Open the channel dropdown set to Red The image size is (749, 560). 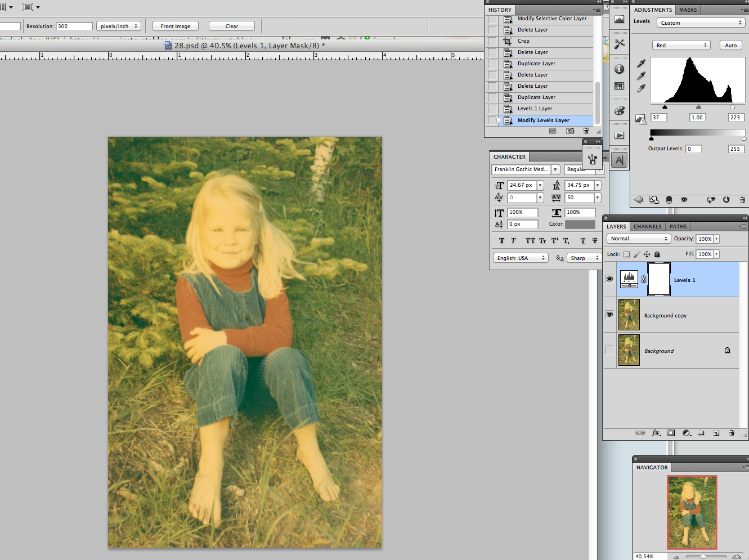(681, 45)
